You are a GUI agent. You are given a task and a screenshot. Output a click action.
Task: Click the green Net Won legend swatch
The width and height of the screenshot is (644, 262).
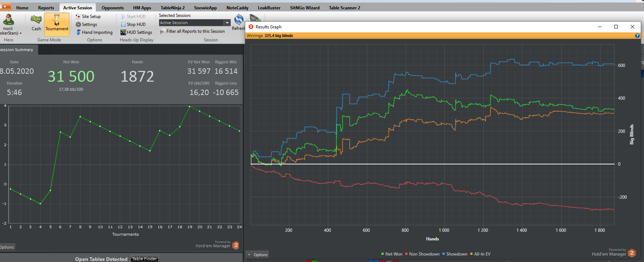pos(383,254)
